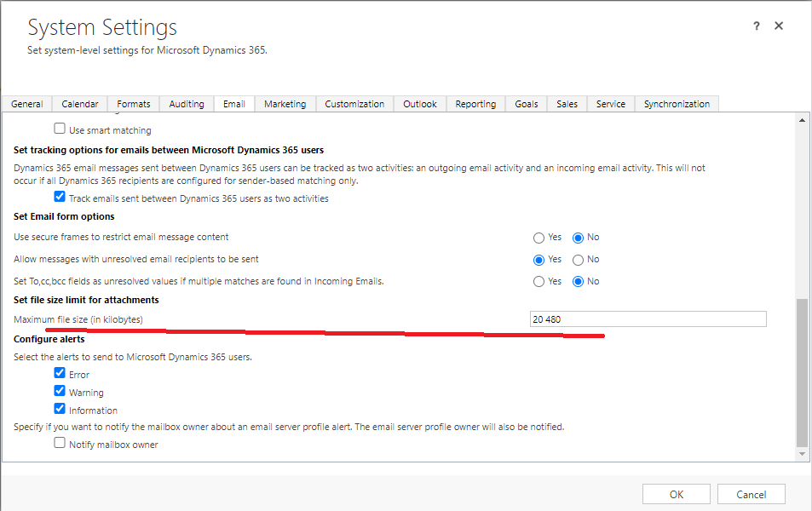Choose No for unresolved email recipients
The height and width of the screenshot is (511, 812).
pos(578,260)
